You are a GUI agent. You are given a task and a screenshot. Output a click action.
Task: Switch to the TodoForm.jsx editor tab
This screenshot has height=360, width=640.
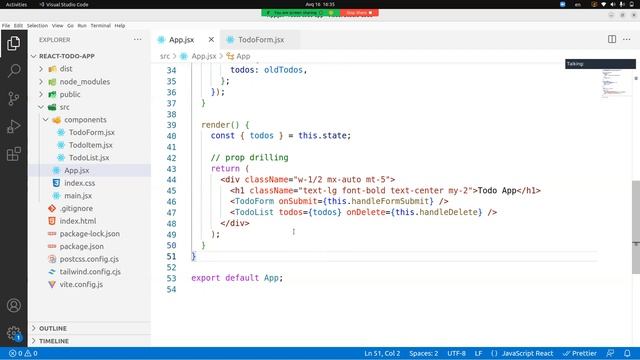pos(261,40)
